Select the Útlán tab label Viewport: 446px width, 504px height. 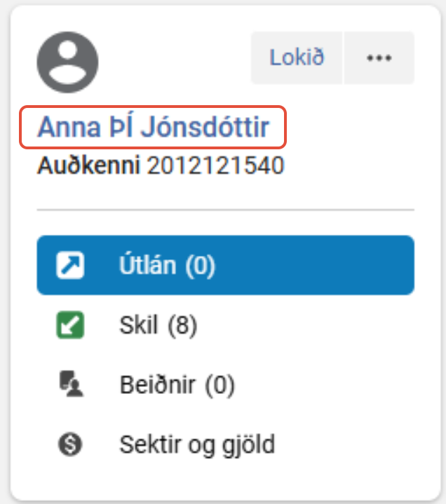click(149, 265)
